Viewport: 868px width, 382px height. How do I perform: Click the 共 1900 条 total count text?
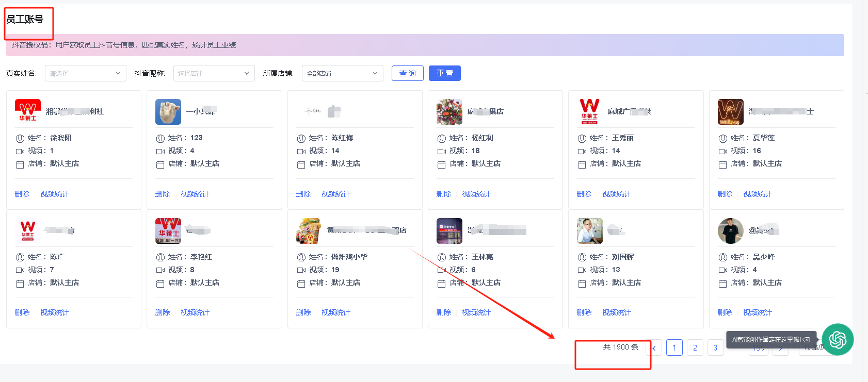point(621,347)
